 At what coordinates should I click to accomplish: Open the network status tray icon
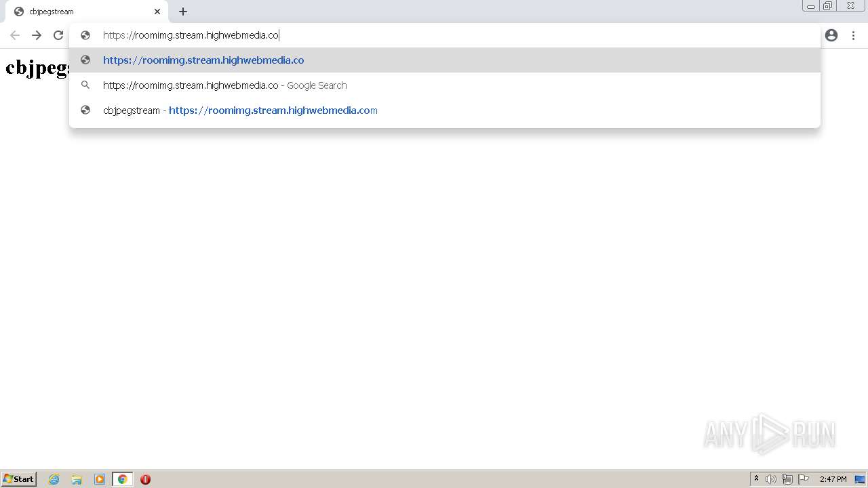coord(787,479)
